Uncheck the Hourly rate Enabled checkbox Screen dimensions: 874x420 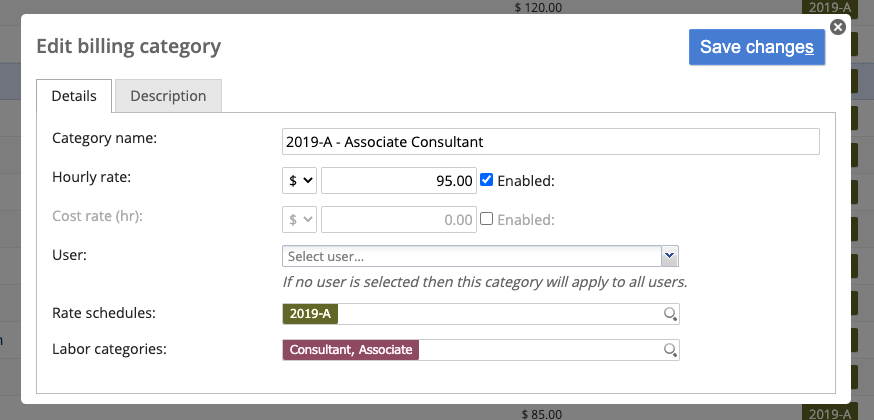tap(487, 180)
